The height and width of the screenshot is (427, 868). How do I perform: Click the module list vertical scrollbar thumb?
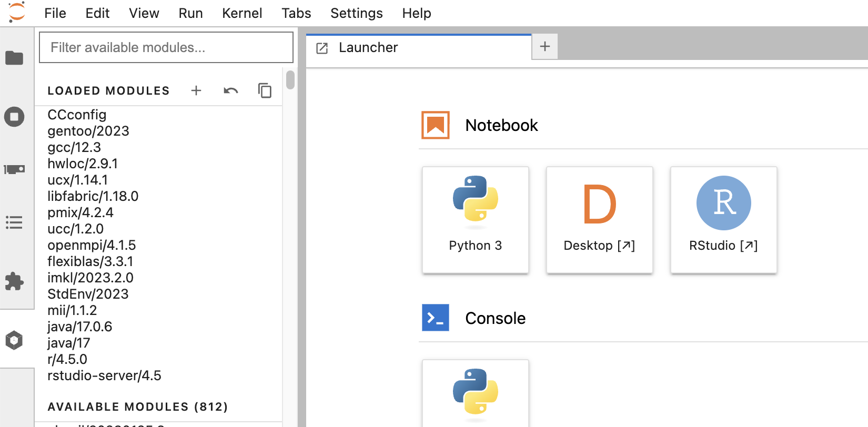(290, 80)
